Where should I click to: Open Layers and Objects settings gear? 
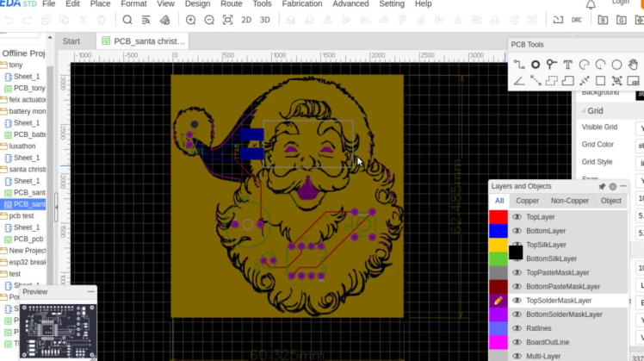point(612,186)
